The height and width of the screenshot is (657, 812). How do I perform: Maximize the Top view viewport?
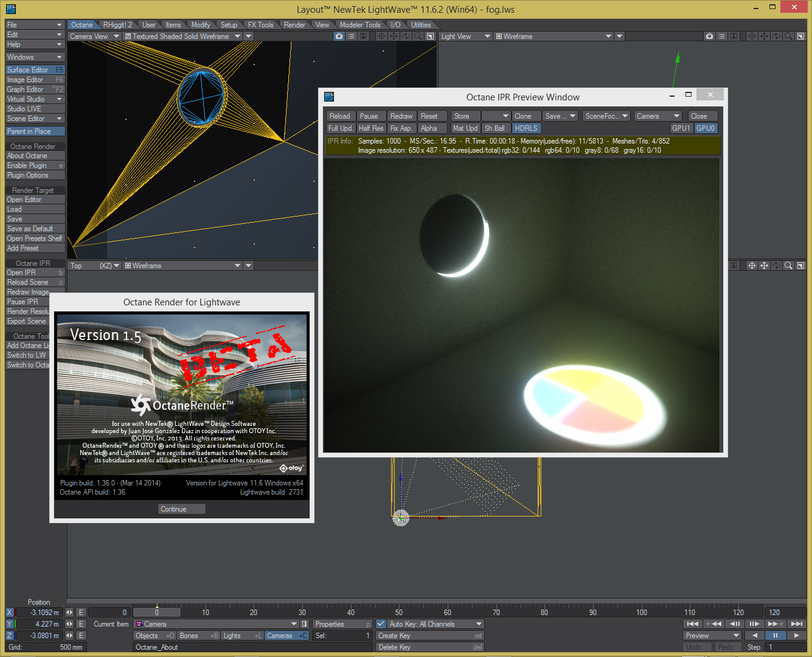pos(800,266)
